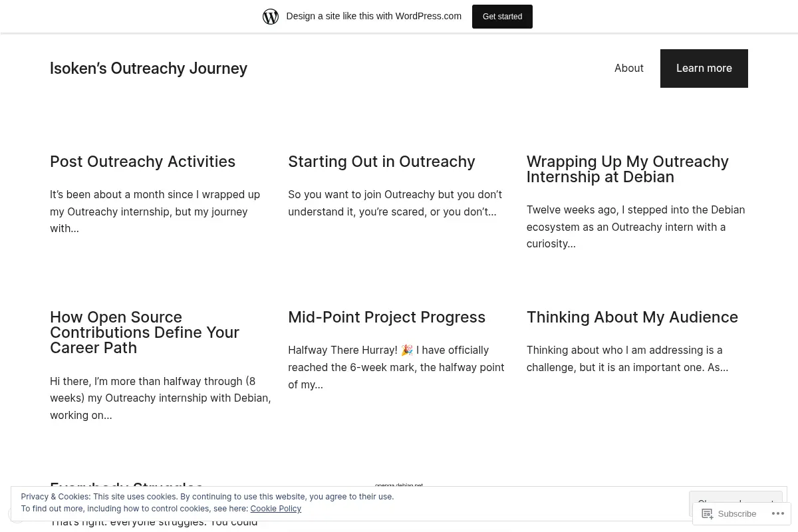Click the Subscribe icon in the floating bar
Screen dimensions: 798x532
pyautogui.click(x=708, y=513)
